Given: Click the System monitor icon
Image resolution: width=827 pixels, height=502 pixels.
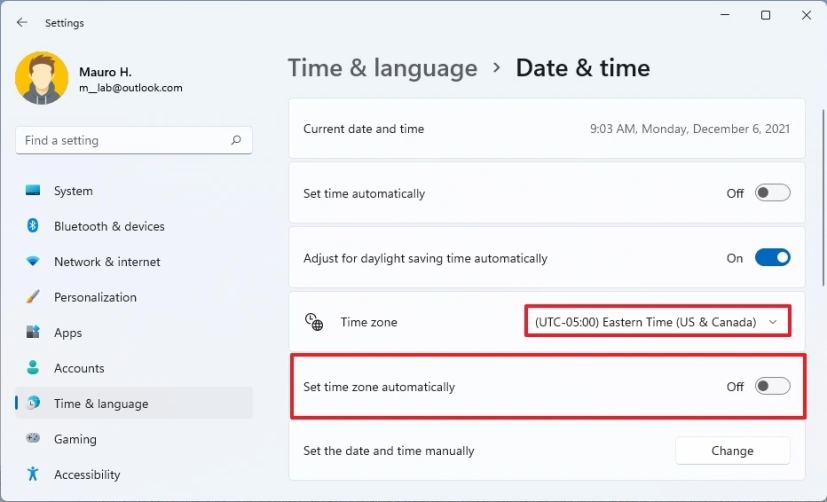Looking at the screenshot, I should tap(33, 190).
